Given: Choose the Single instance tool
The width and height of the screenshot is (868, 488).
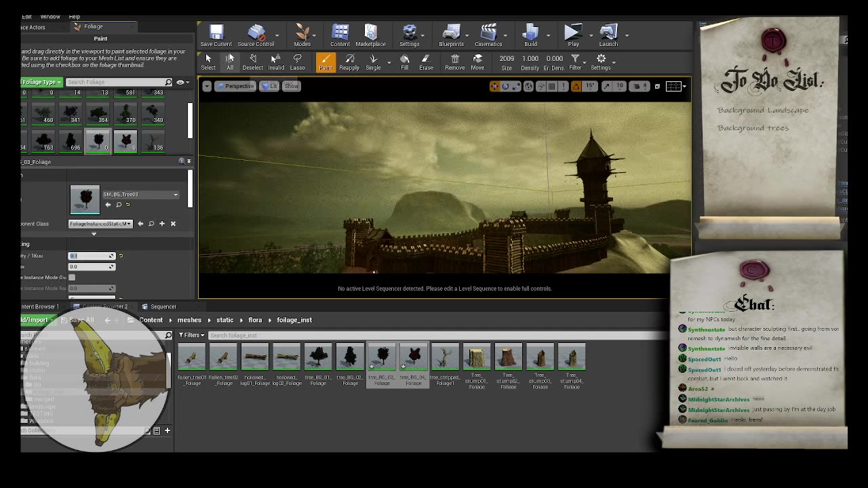Looking at the screenshot, I should click(x=373, y=62).
